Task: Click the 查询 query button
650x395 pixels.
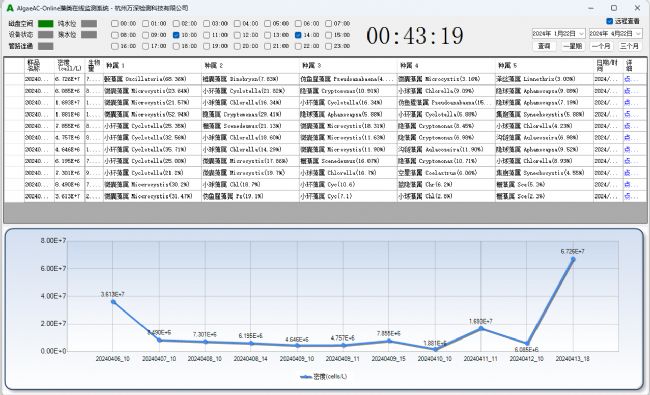Action: [x=544, y=46]
